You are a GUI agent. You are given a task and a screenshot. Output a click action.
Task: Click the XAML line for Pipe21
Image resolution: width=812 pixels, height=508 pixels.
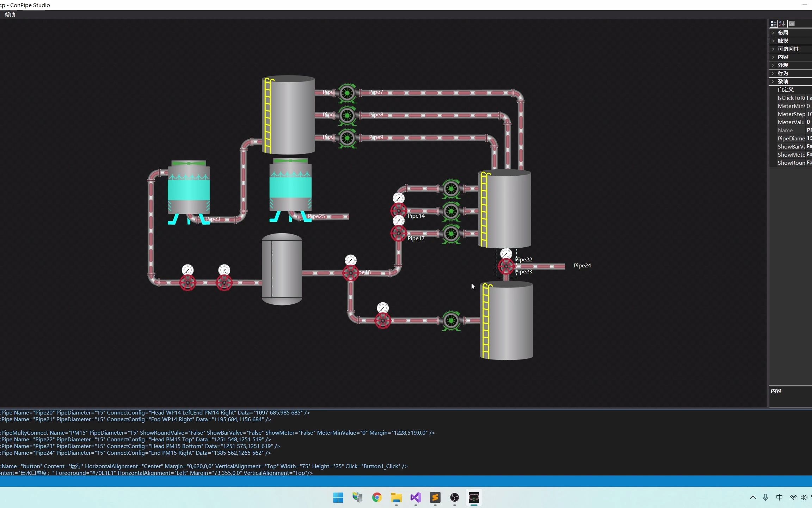(136, 419)
